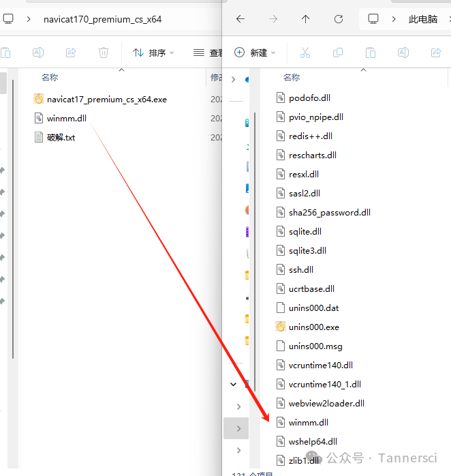
Task: Click Delete trash icon in left toolbar
Action: pyautogui.click(x=104, y=53)
